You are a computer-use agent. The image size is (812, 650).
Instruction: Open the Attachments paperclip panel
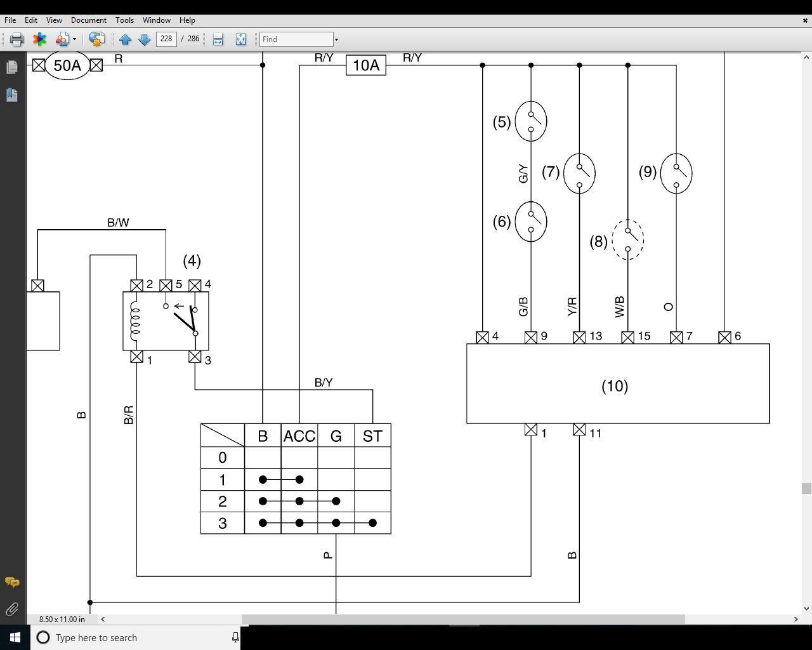pos(11,610)
